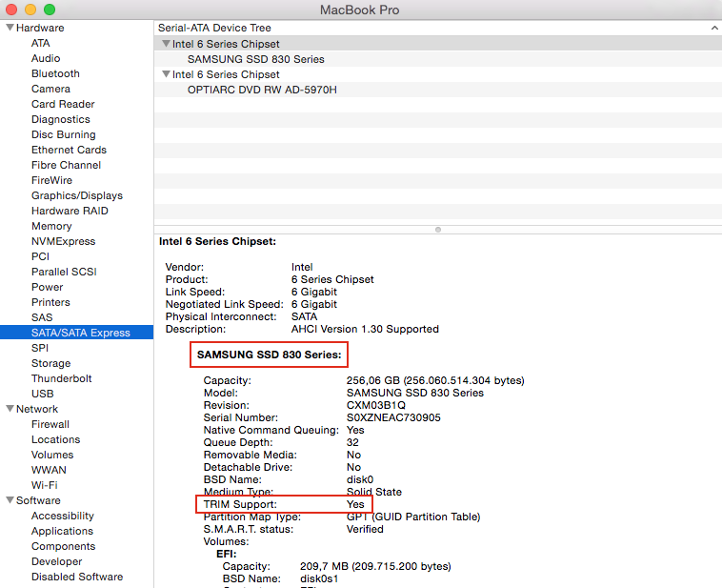This screenshot has width=722, height=588.
Task: Click the Medium Type value Solid State
Action: [374, 492]
